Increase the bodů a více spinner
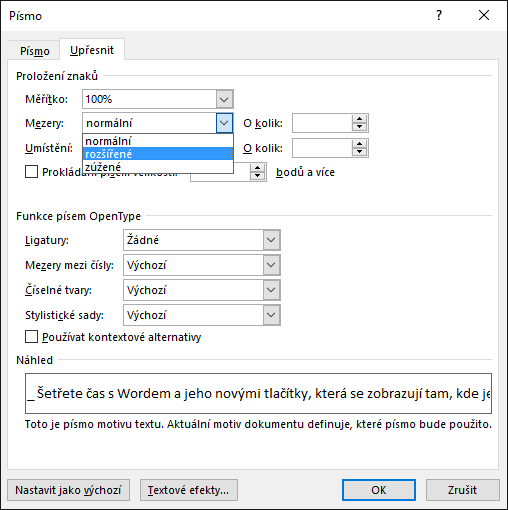Viewport: 508px width, 510px height. click(x=257, y=168)
